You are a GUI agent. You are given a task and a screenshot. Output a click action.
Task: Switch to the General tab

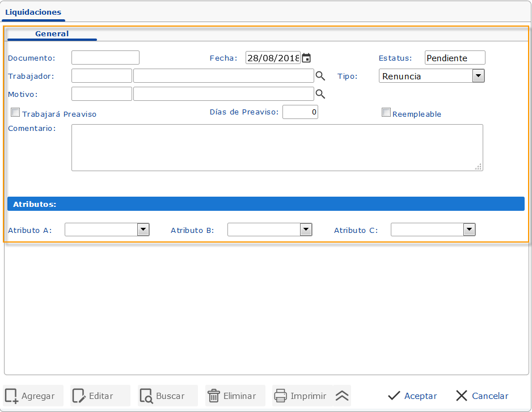tap(52, 34)
